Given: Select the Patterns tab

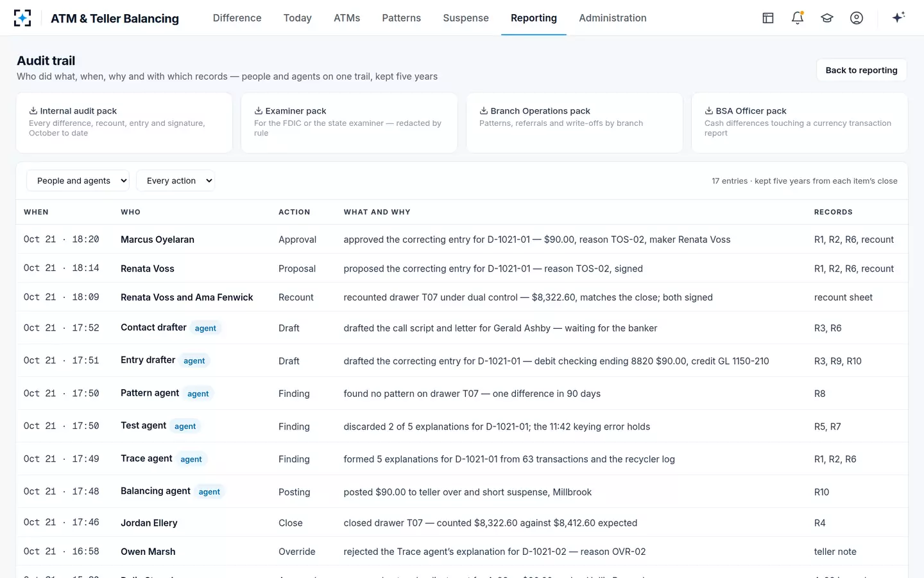Looking at the screenshot, I should [x=402, y=18].
